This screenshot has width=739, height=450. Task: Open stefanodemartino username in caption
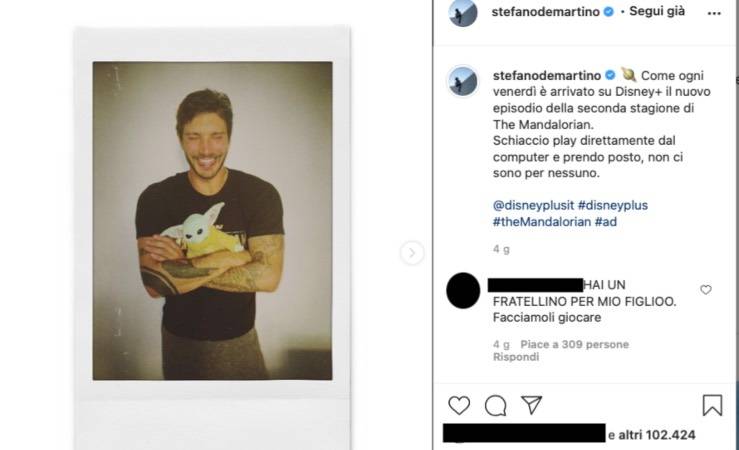pyautogui.click(x=547, y=75)
